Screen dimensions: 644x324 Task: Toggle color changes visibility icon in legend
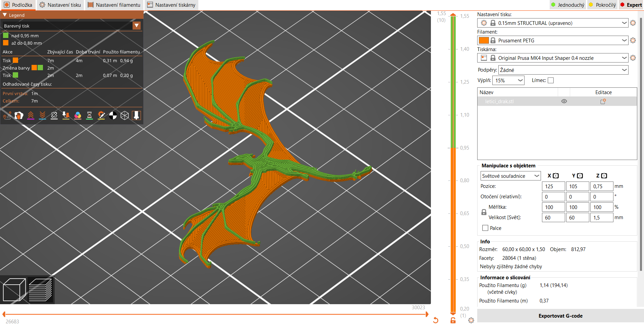tap(78, 116)
